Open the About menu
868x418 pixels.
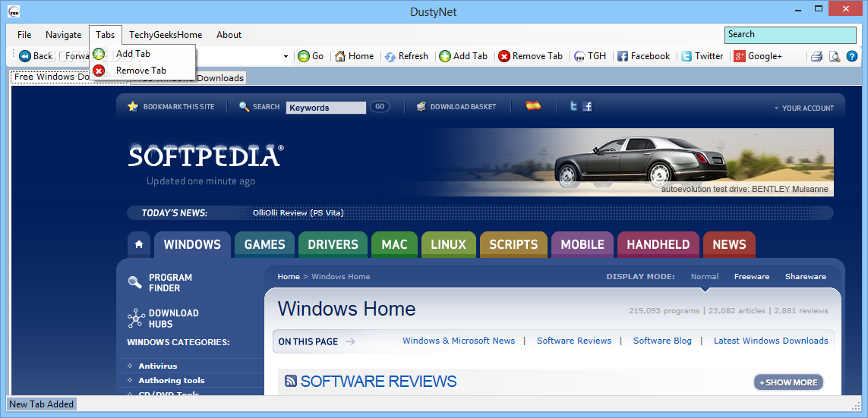[x=229, y=35]
